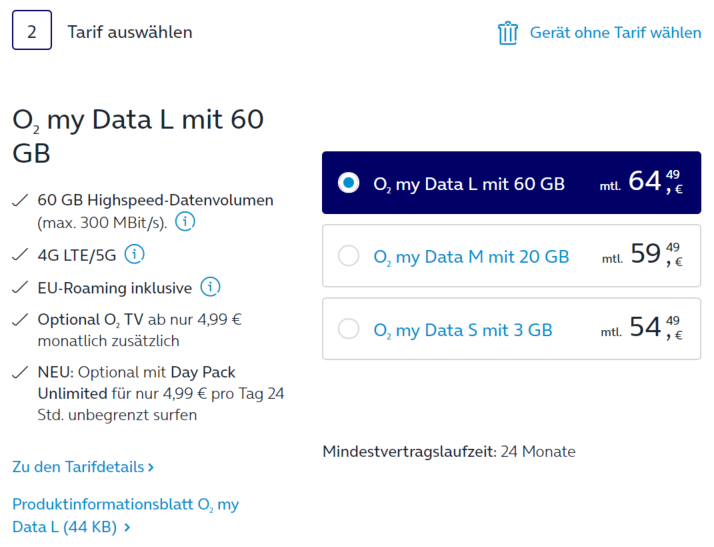The width and height of the screenshot is (714, 547).
Task: Click Gerät ohne Tarif wählen link
Action: 616,33
